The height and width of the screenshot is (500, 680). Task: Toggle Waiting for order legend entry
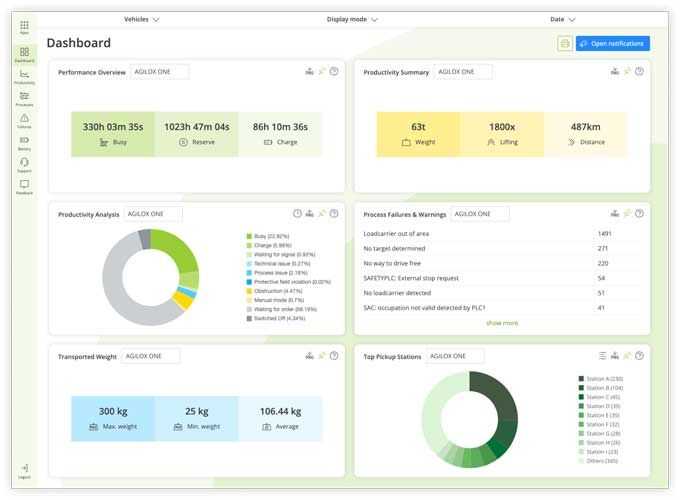(281, 309)
